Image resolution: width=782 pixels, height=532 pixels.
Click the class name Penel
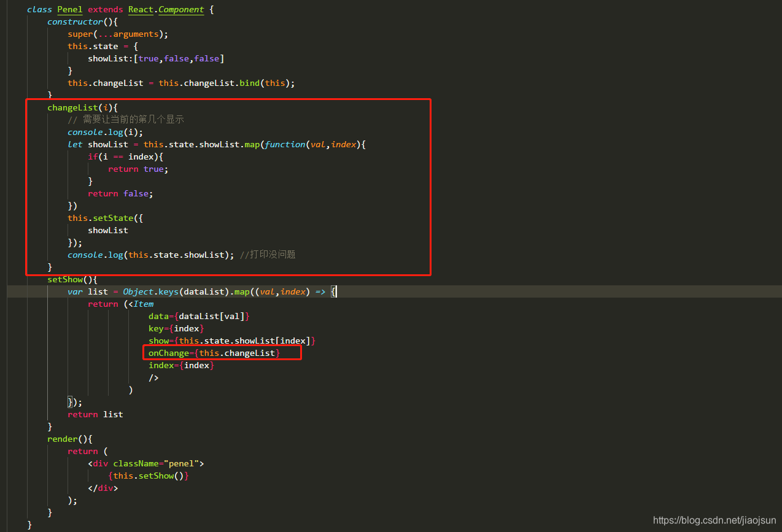pos(69,10)
